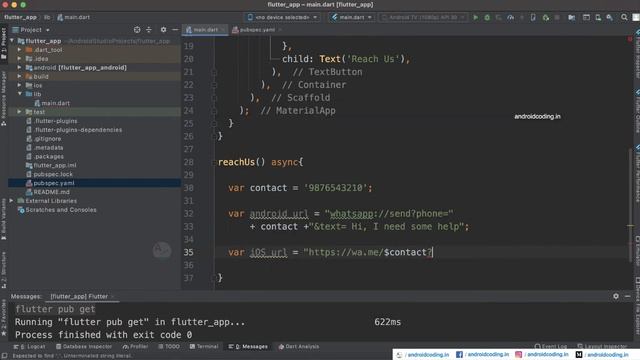Open the Logcat tool window tab
Image resolution: width=640 pixels, height=360 pixels.
[29, 347]
